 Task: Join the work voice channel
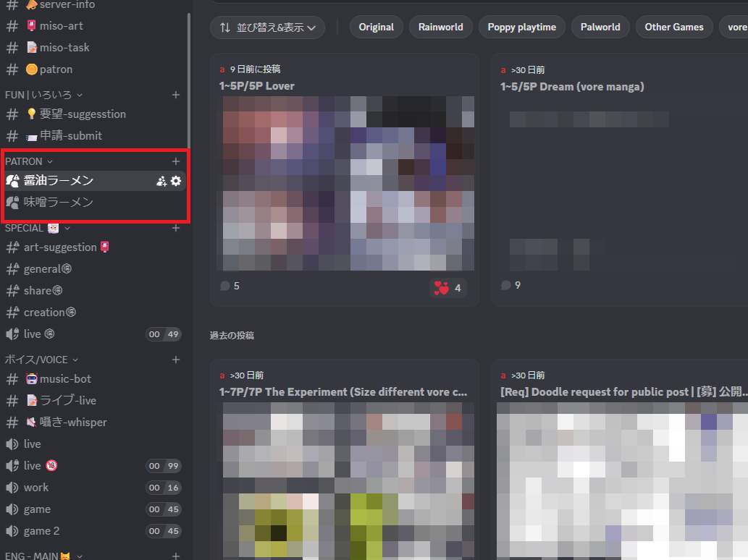click(36, 488)
